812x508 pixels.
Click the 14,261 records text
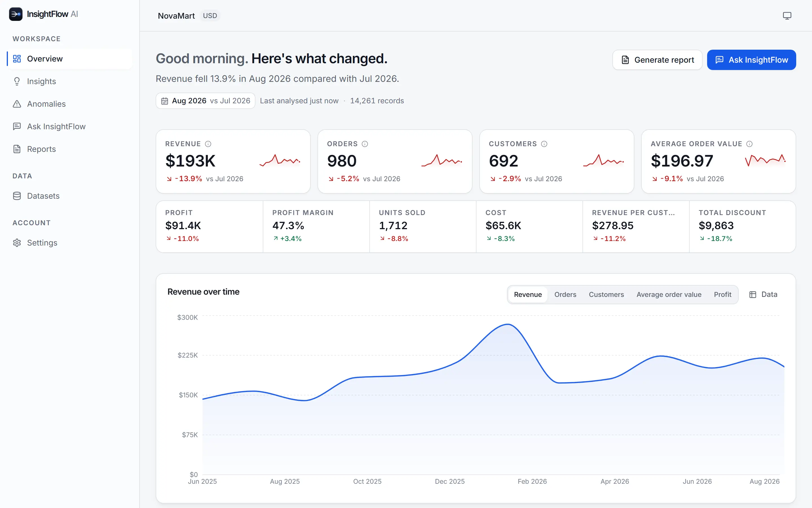pos(377,101)
